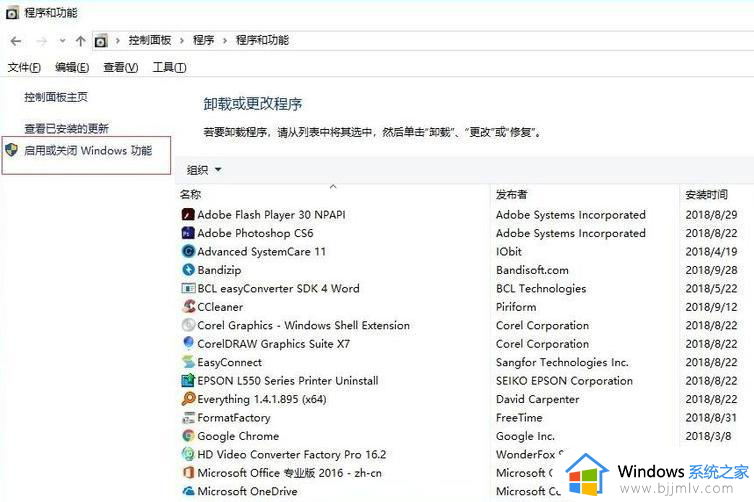Click the Microsoft Office 2016 icon
The image size is (754, 502).
(188, 473)
